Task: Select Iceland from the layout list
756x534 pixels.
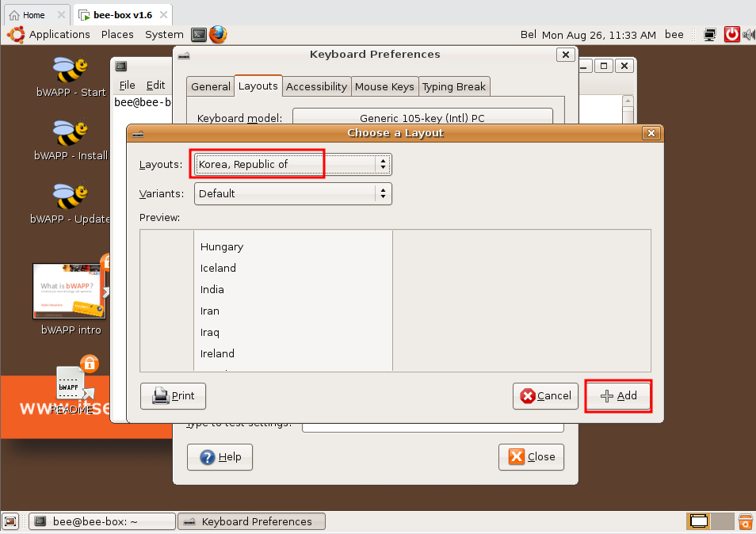Action: click(x=218, y=268)
